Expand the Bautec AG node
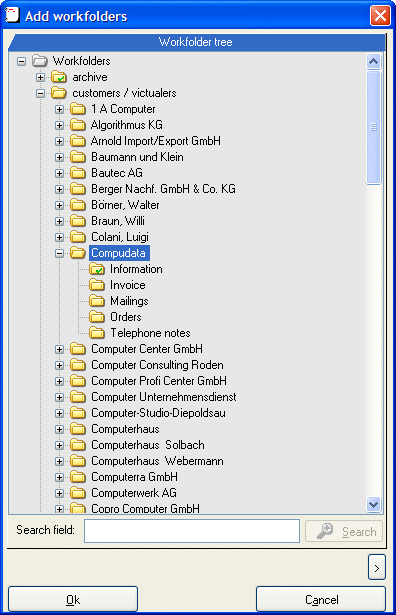 [60, 173]
